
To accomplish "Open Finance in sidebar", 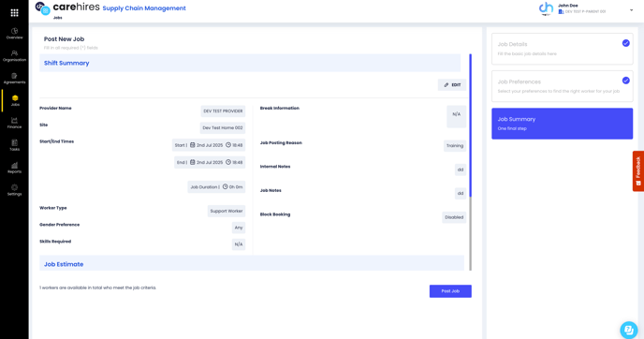I will [x=14, y=123].
